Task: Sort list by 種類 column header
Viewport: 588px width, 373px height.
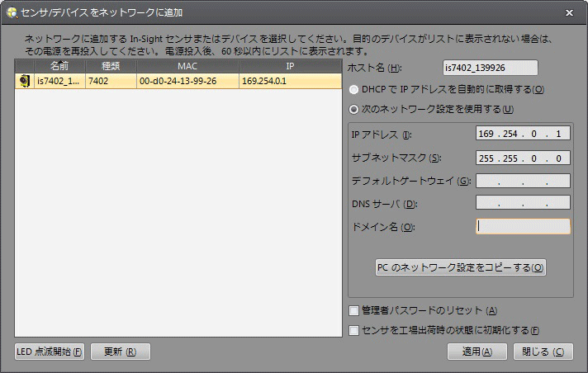Action: (x=111, y=65)
